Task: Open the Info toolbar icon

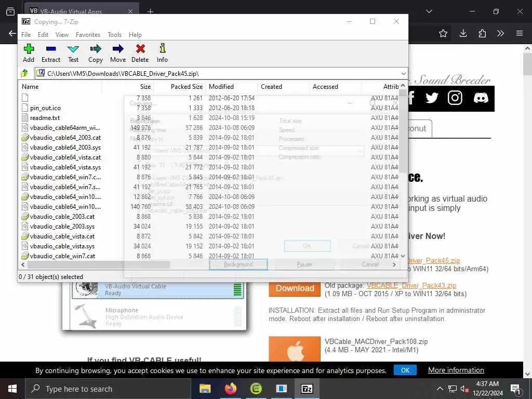Action: coord(162,53)
